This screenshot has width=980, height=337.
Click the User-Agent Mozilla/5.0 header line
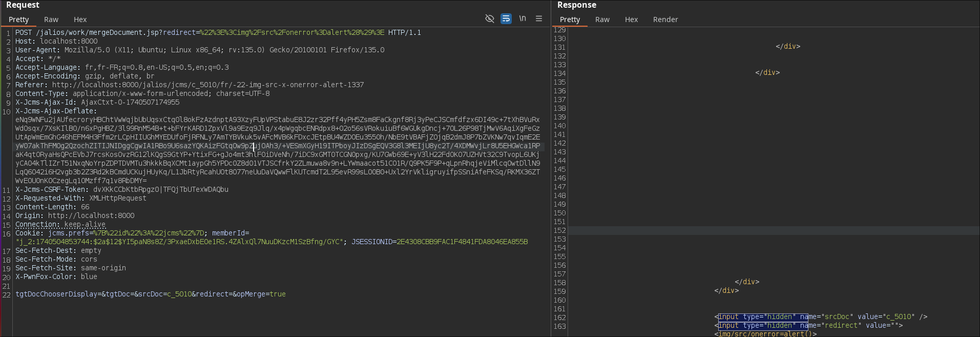[200, 50]
